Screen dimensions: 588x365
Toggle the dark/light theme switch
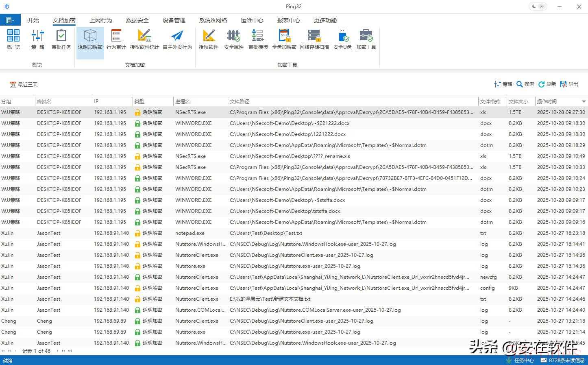pyautogui.click(x=538, y=7)
